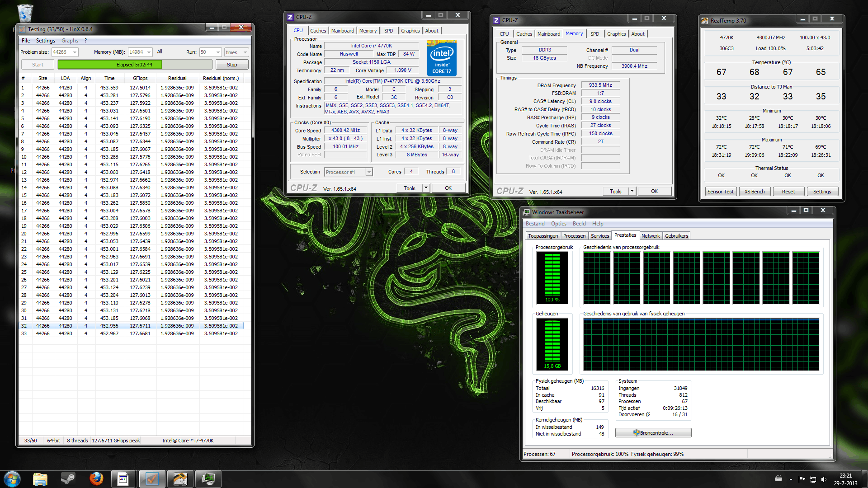Switch to Processen tab in Taakbeheer
This screenshot has height=488, width=868.
[x=574, y=236]
